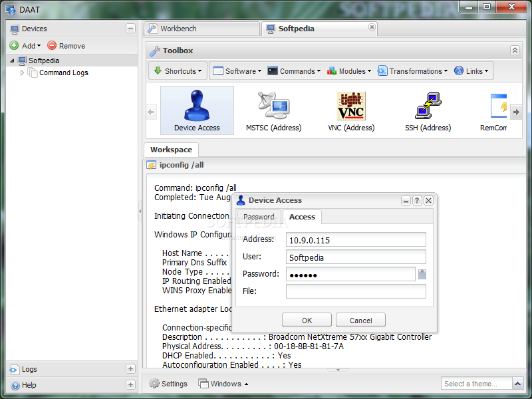Open the Add dropdown arrow in Devices
Screen dimensions: 532x399
point(39,46)
